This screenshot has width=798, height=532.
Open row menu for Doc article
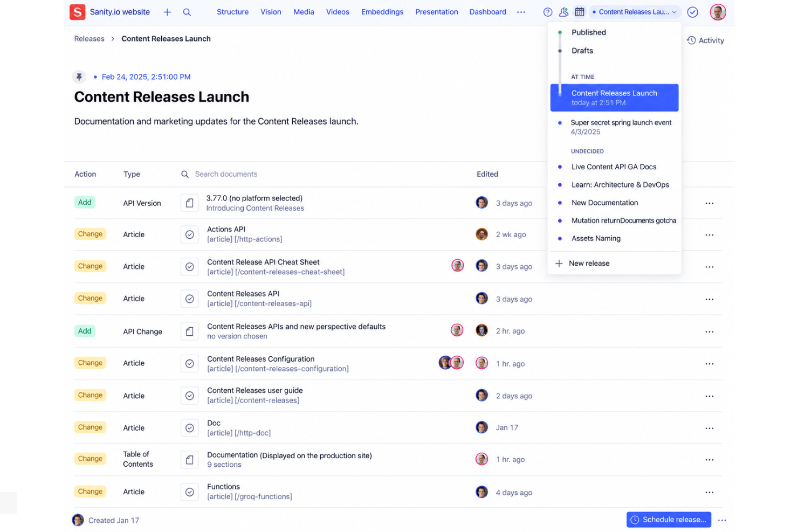point(710,428)
